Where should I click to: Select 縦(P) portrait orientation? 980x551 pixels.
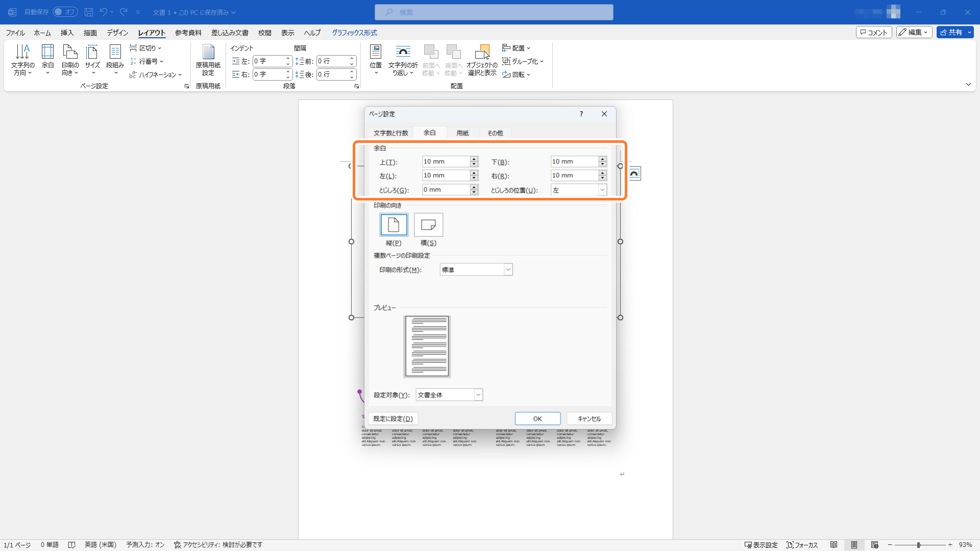point(394,224)
